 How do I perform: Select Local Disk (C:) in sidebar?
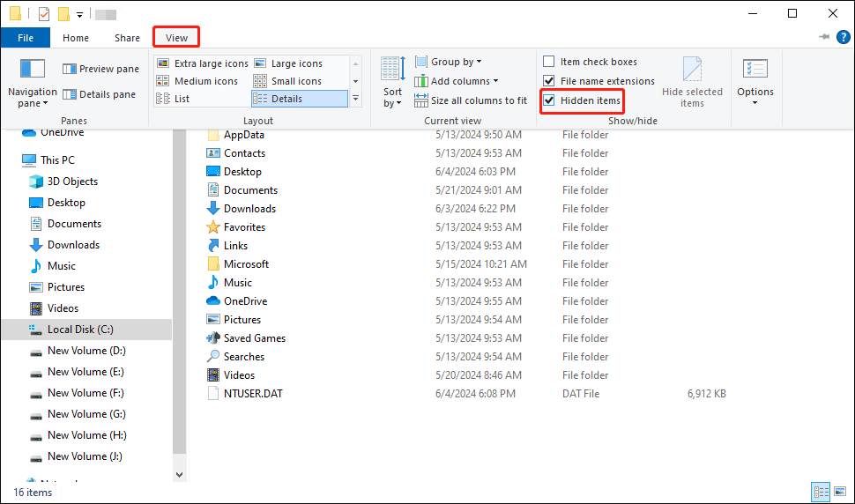(79, 330)
